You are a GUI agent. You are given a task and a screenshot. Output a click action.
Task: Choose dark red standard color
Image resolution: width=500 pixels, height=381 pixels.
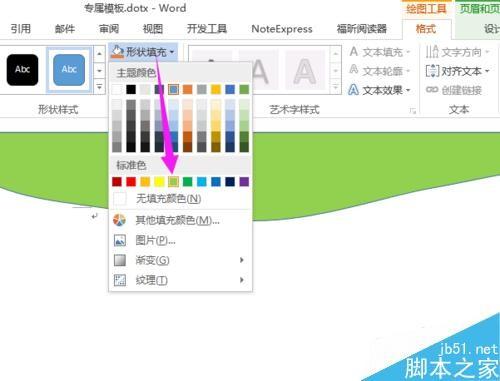click(117, 182)
